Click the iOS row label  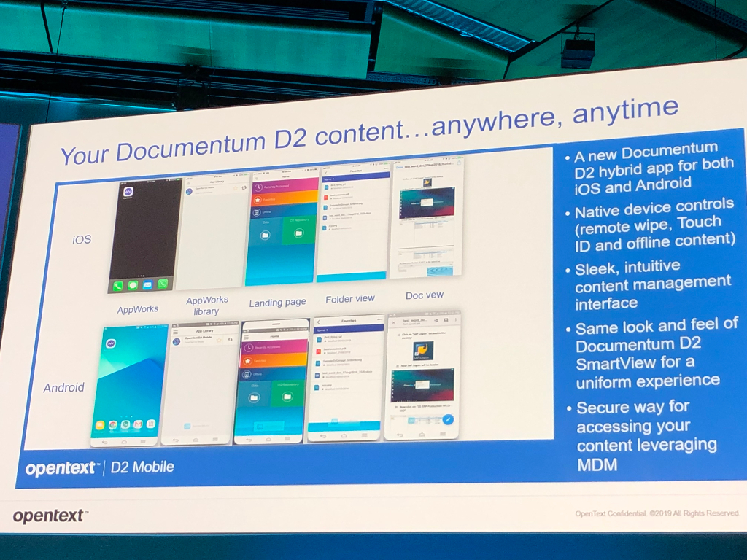tap(82, 239)
